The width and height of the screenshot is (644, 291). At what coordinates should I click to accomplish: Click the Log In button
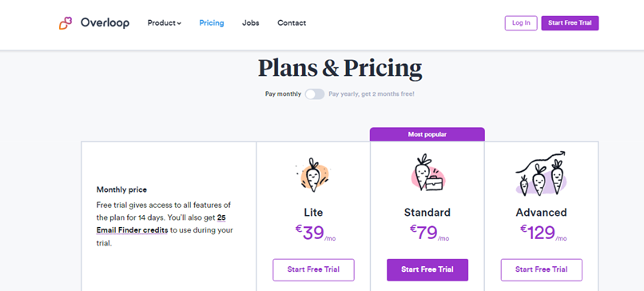click(521, 23)
